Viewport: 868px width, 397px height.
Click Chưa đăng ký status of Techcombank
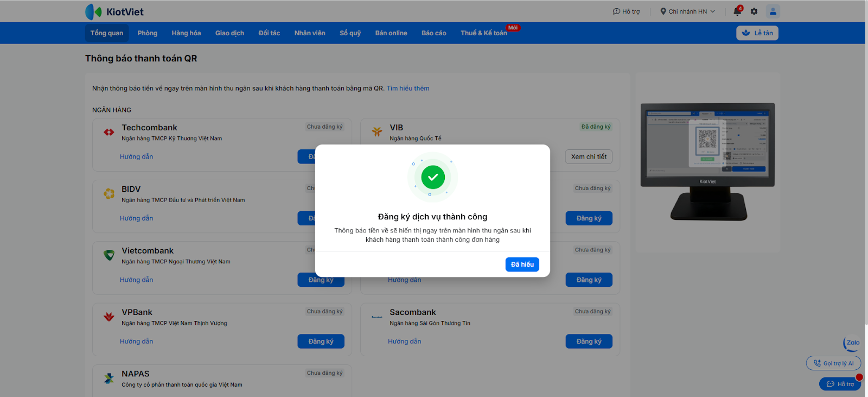[x=324, y=127]
